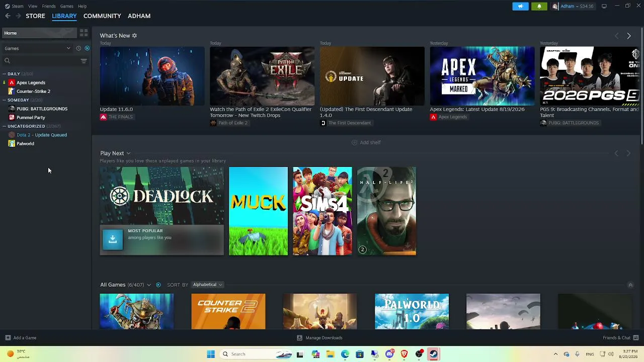Click Add a Game plus button
The width and height of the screenshot is (644, 362).
pos(8,338)
